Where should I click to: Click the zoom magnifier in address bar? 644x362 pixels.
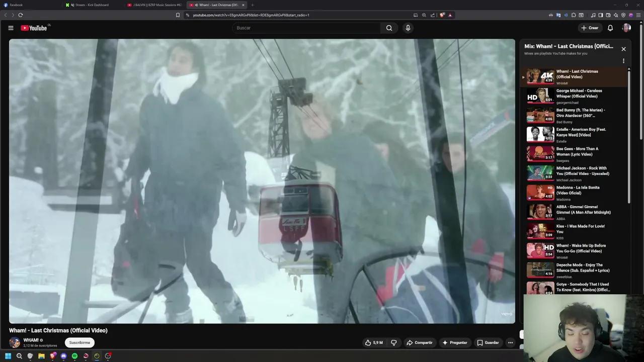tap(424, 15)
